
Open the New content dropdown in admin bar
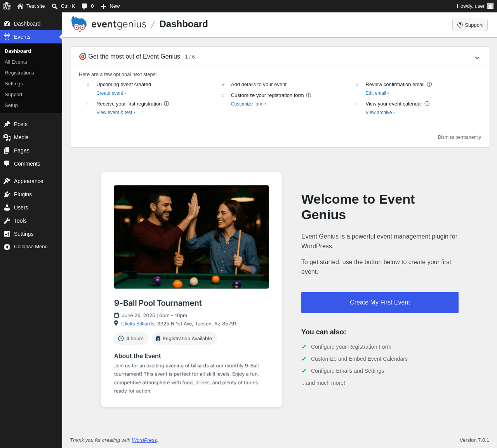110,6
